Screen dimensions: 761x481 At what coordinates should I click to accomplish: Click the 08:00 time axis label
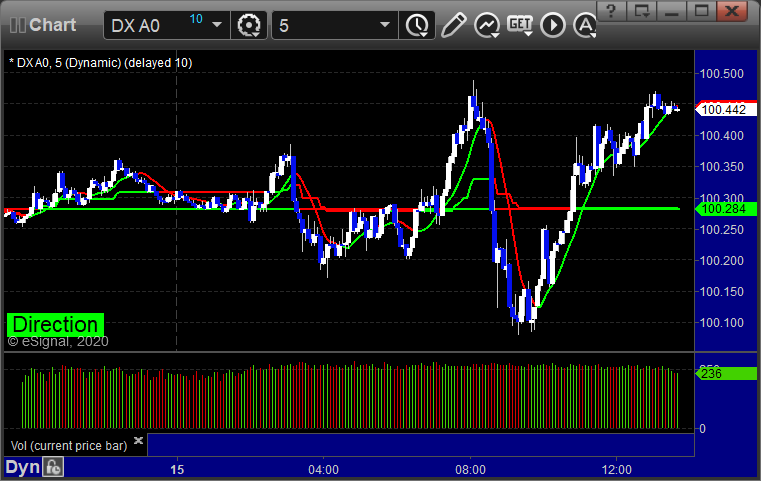pyautogui.click(x=470, y=470)
